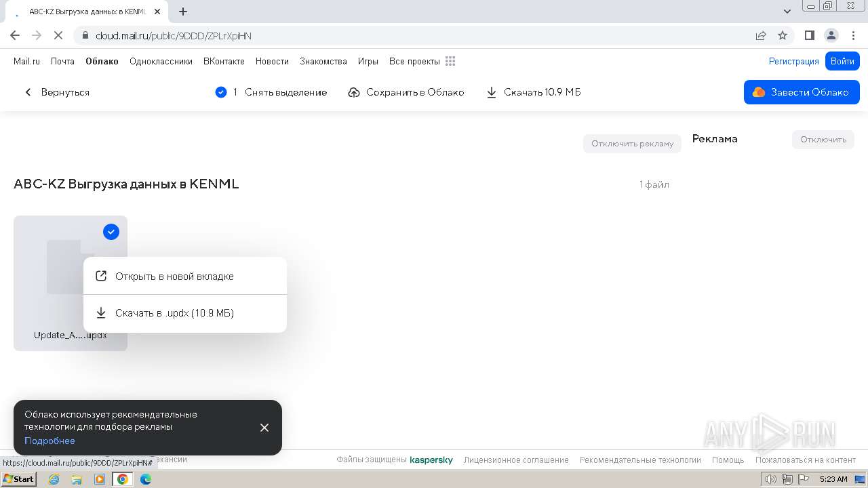Click the share page icon in address bar
868x488 pixels.
point(761,35)
